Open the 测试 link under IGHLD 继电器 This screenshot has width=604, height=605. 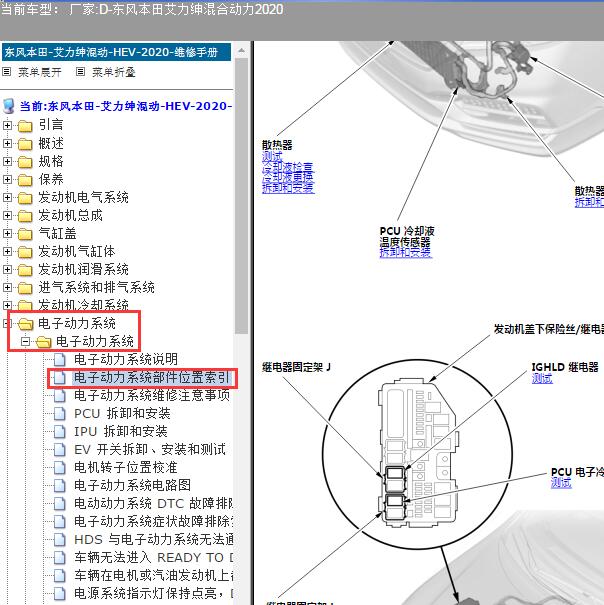click(542, 379)
